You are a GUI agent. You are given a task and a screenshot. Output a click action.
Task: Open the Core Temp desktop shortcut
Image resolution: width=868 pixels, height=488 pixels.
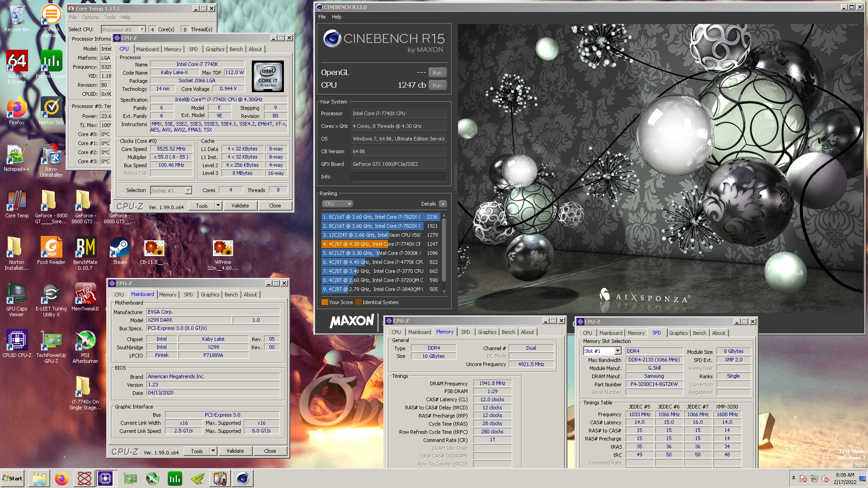(17, 205)
